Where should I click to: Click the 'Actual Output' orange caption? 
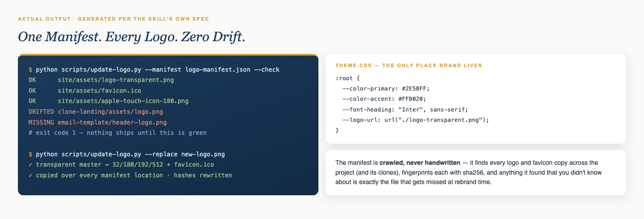click(113, 19)
